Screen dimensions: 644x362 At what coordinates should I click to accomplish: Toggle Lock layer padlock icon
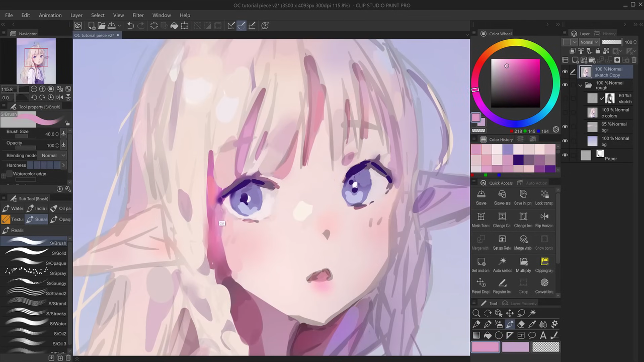tap(598, 51)
